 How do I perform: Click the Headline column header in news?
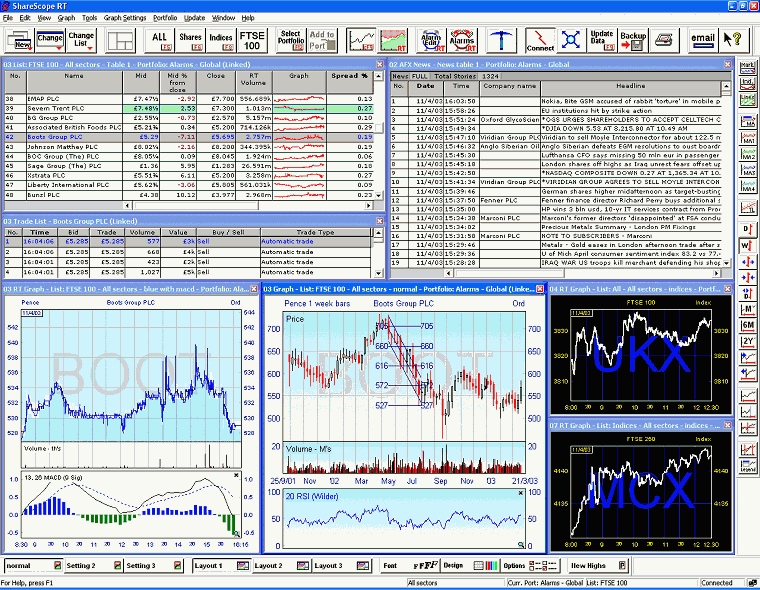pos(631,88)
